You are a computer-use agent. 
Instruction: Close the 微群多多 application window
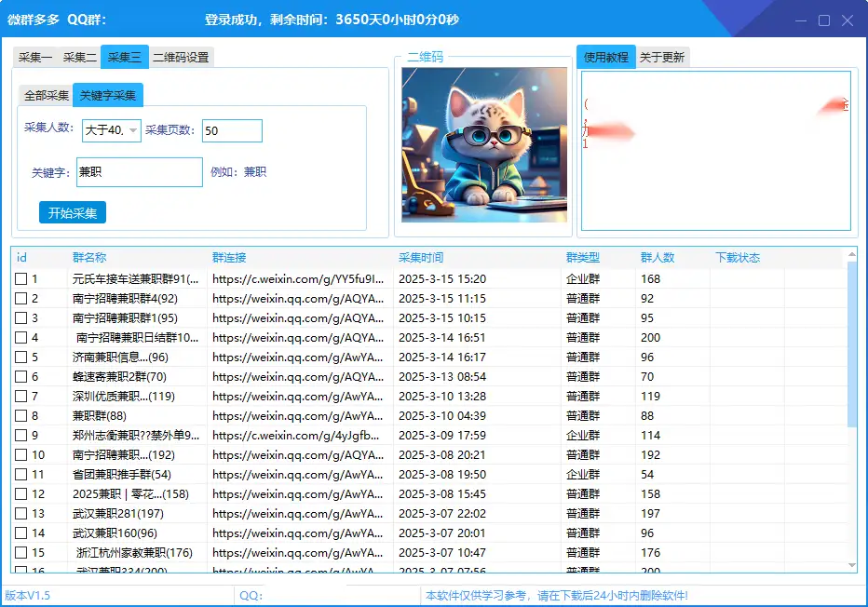848,20
